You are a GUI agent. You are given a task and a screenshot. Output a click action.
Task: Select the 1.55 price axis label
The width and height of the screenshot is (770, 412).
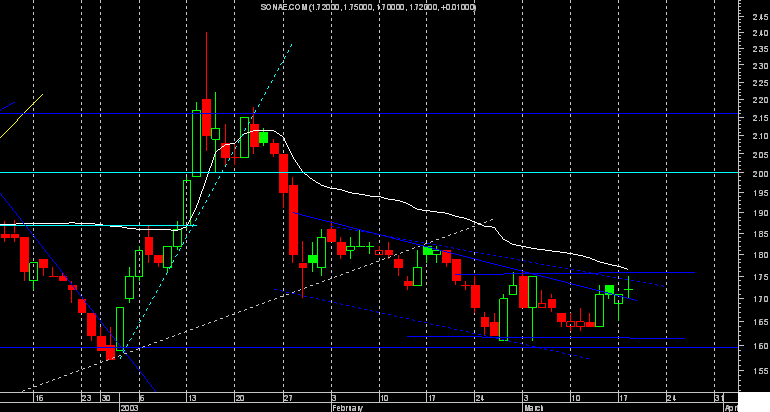[x=760, y=371]
